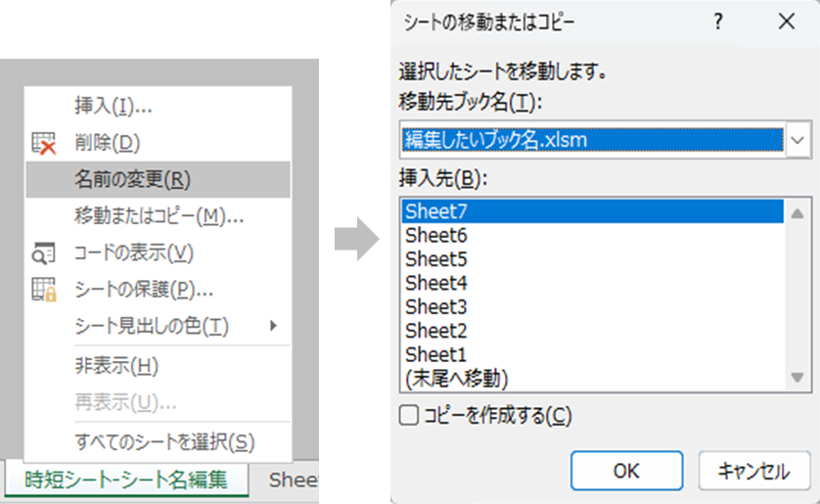Image resolution: width=820 pixels, height=504 pixels.
Task: Open the 時短シート-シート名編集 sheet tab
Action: tap(125, 480)
